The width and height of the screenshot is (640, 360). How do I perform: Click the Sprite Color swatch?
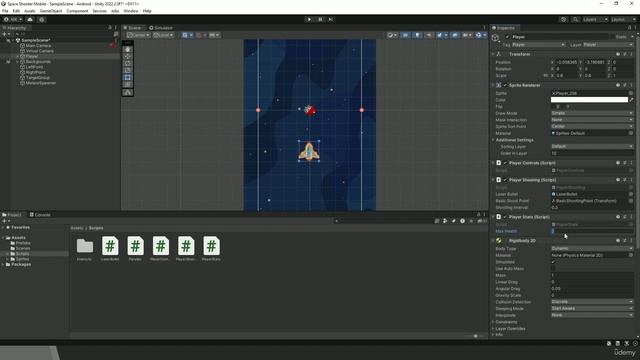pyautogui.click(x=589, y=100)
